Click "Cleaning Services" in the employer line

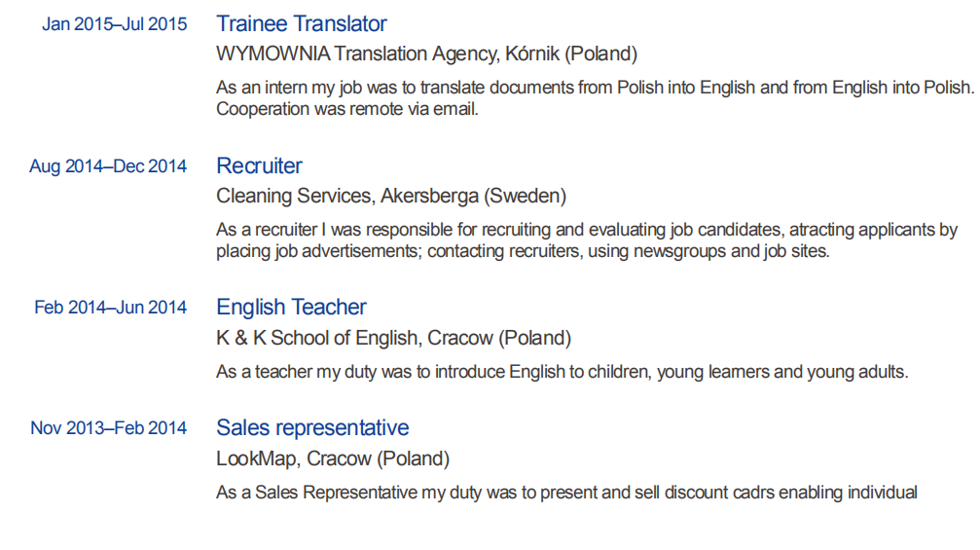pos(294,196)
